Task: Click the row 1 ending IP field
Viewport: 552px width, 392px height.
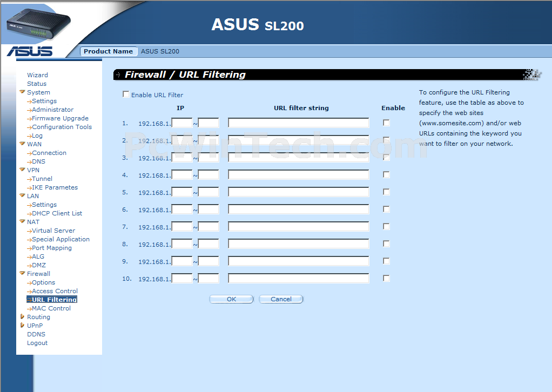Action: click(208, 123)
